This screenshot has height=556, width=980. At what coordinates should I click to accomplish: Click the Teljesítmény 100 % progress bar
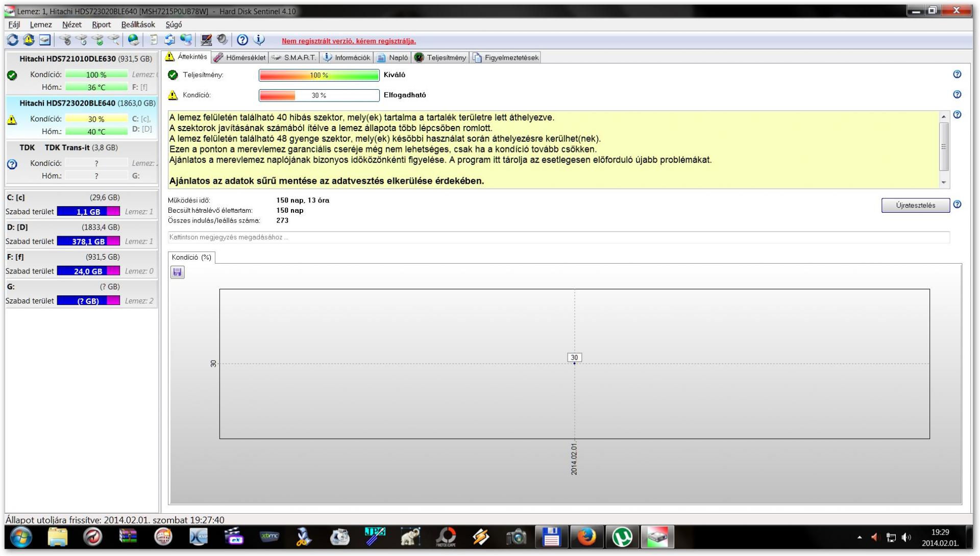click(x=319, y=75)
